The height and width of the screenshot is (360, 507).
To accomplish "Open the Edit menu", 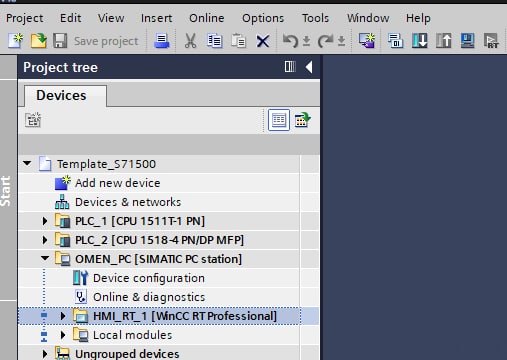I will click(70, 18).
